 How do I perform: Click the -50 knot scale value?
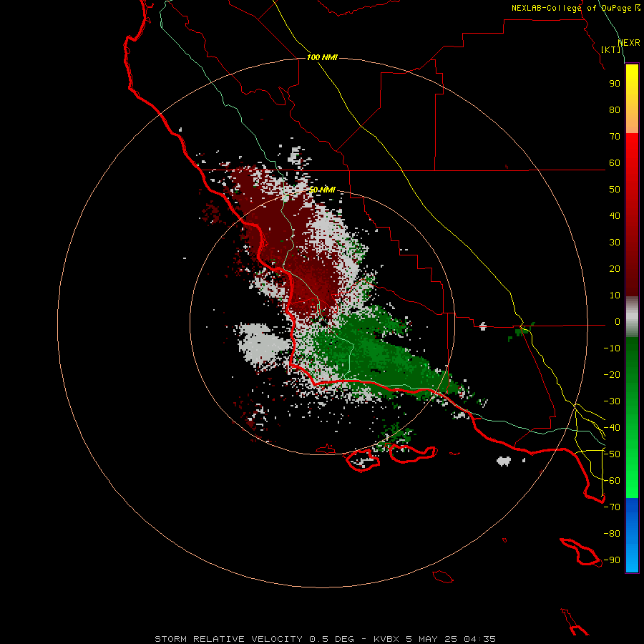pyautogui.click(x=612, y=454)
